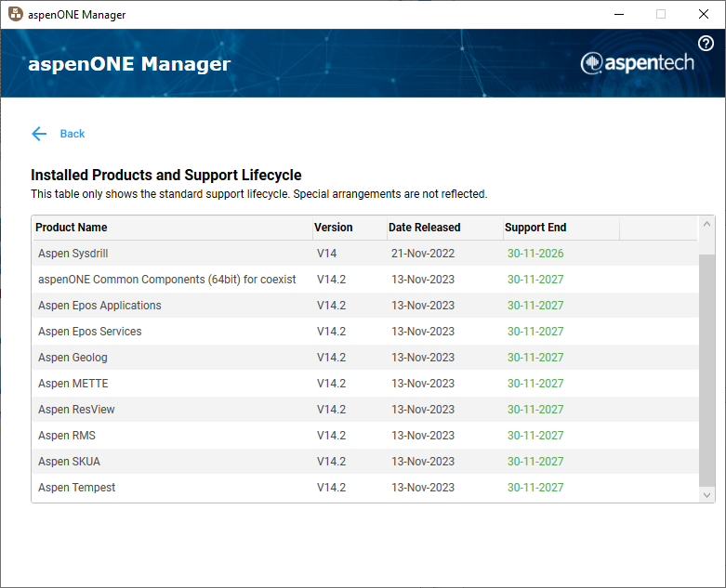Screen dimensions: 726x588
Task: Sort by Support End column header
Action: coord(561,228)
